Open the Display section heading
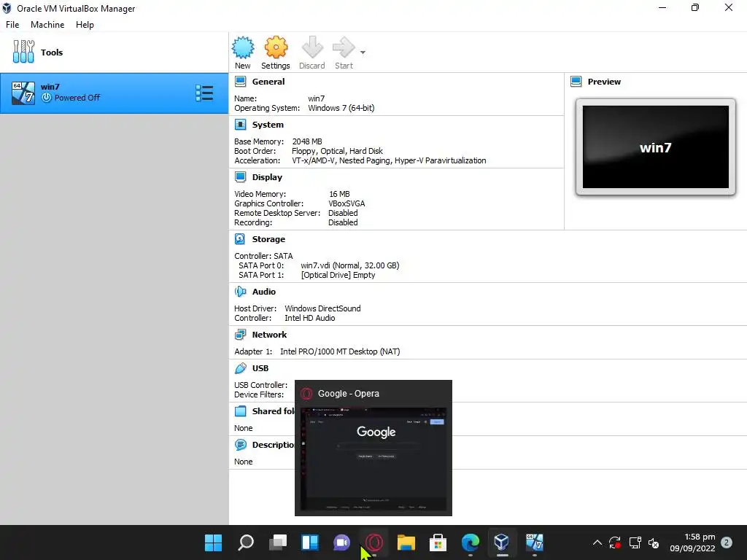 click(267, 177)
